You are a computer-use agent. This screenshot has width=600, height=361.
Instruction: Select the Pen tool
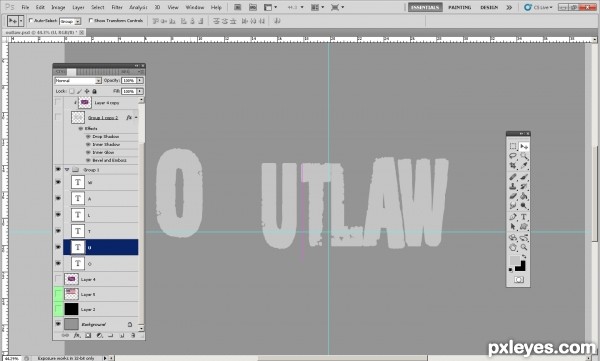[x=513, y=217]
